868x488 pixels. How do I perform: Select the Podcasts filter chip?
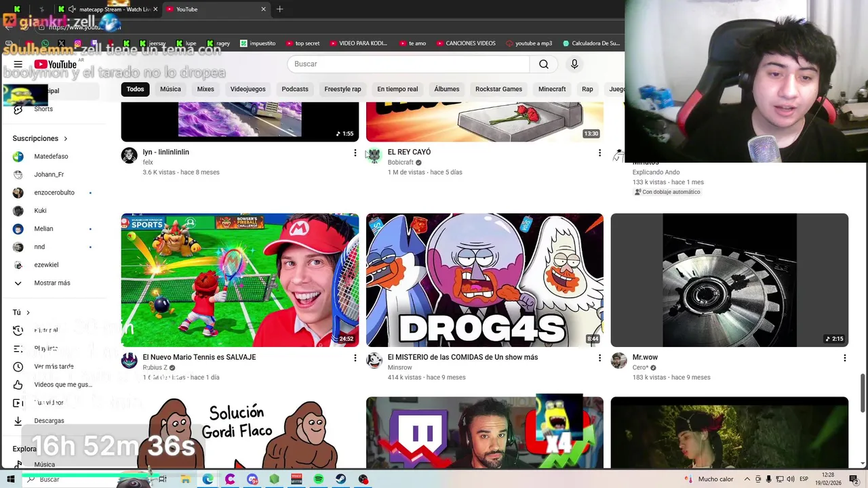[x=295, y=89]
